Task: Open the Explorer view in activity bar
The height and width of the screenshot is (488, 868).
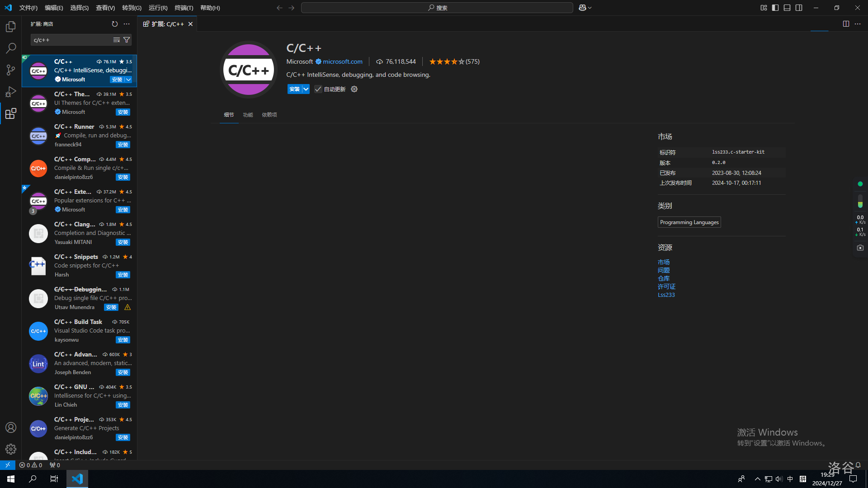Action: (11, 27)
